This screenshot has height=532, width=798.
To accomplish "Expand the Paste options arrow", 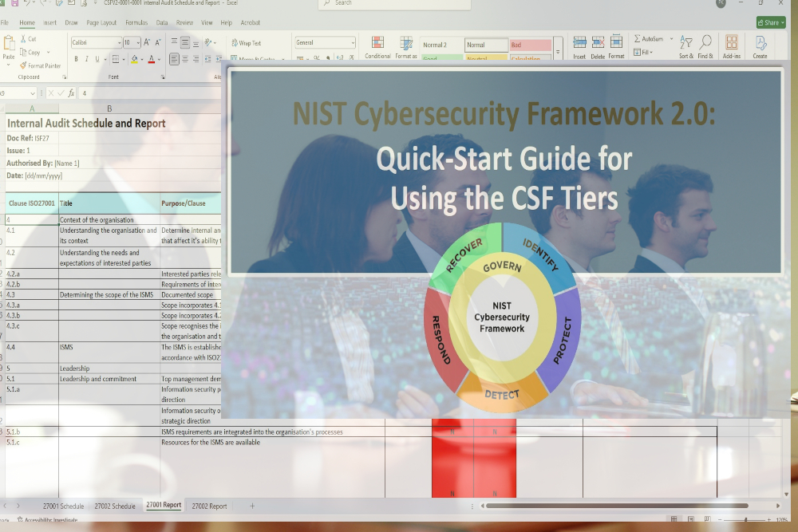I will point(8,65).
